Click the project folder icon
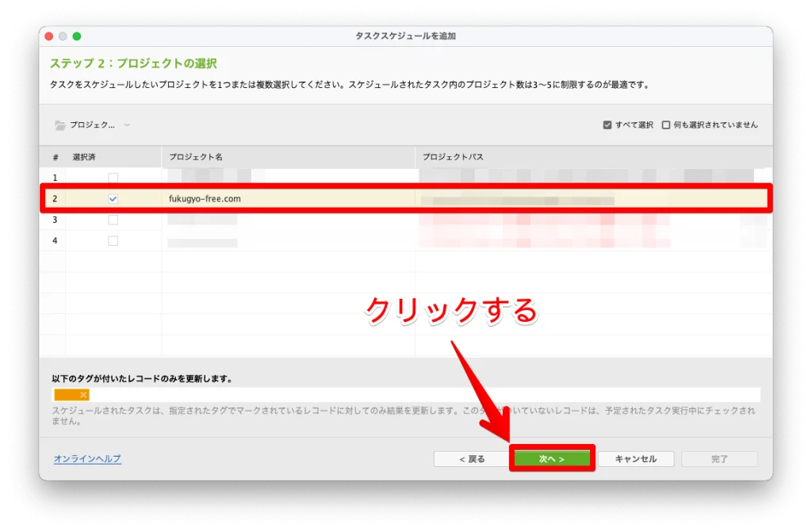 60,125
